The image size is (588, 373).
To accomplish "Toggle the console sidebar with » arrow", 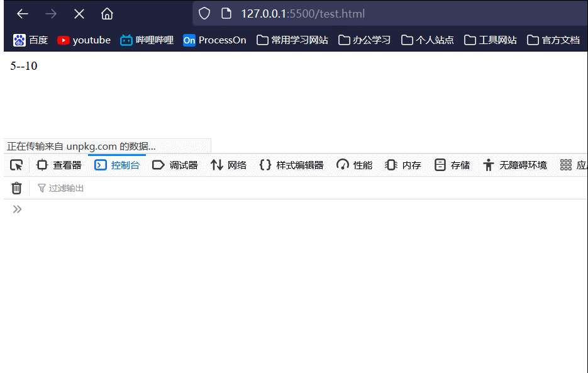I will [x=16, y=209].
